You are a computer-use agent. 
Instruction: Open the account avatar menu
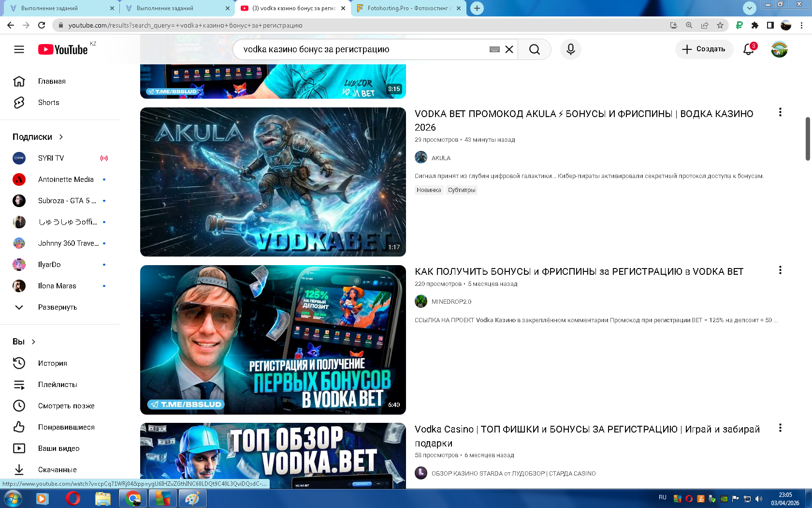(779, 49)
